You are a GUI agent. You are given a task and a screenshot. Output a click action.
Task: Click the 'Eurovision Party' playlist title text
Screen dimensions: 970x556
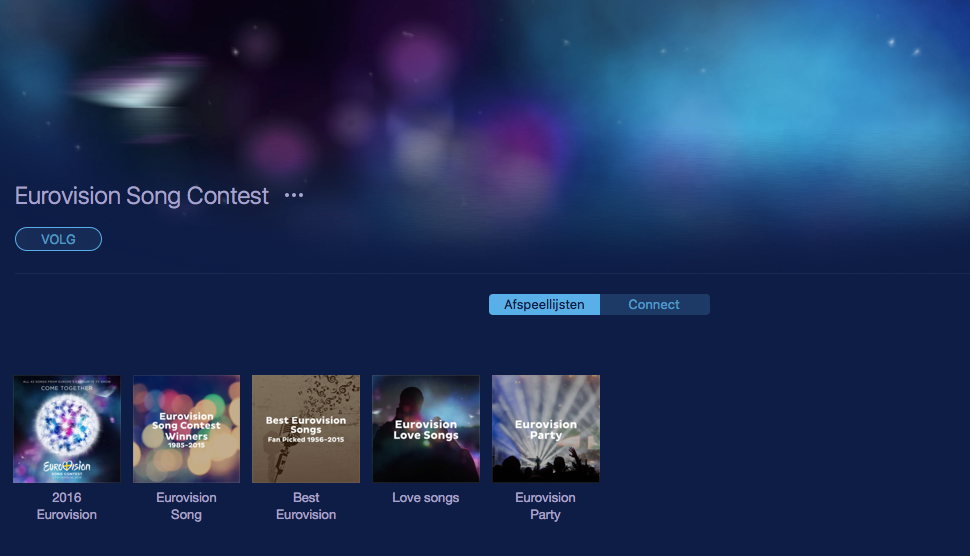(546, 506)
